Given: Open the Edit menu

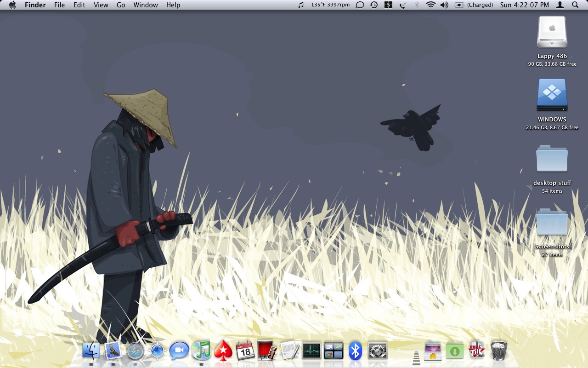Looking at the screenshot, I should [79, 5].
